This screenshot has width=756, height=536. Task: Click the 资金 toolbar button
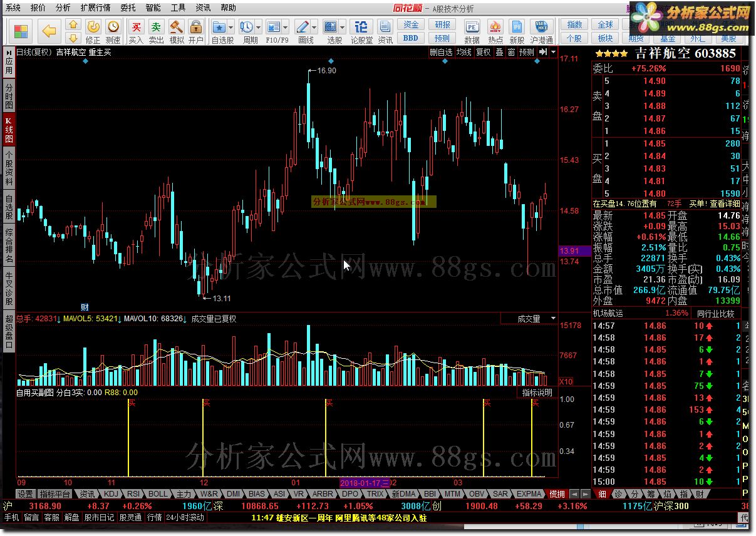[x=411, y=24]
